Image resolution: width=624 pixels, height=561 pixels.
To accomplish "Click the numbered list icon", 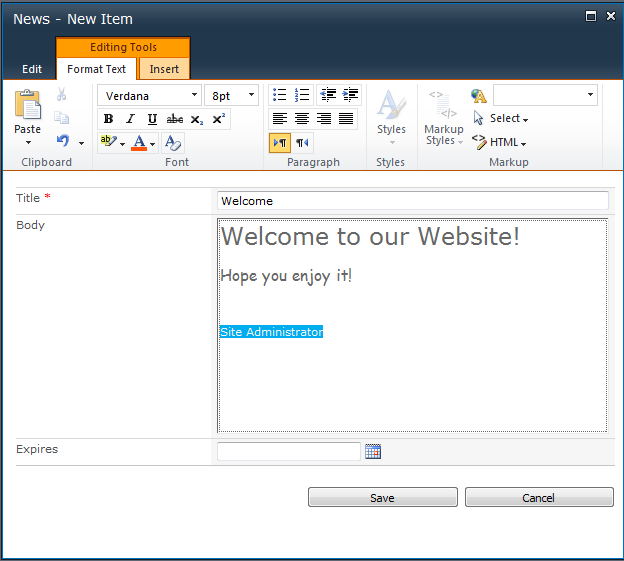I will [302, 95].
